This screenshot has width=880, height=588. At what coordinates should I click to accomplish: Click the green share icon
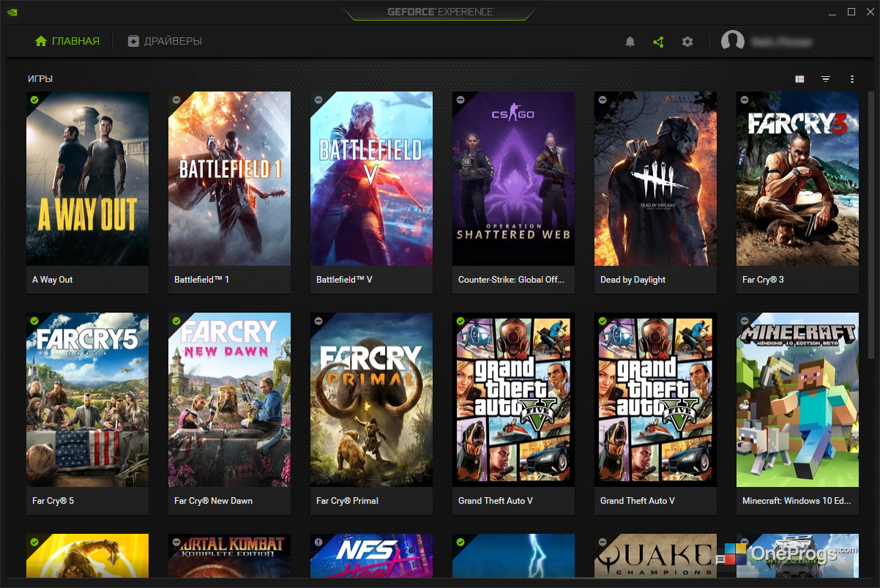[x=658, y=42]
